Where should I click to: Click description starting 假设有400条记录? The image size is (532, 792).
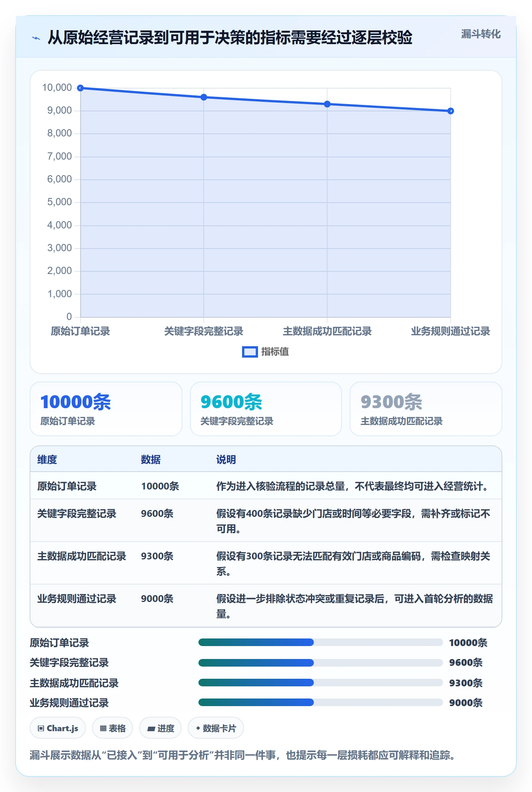pyautogui.click(x=353, y=521)
